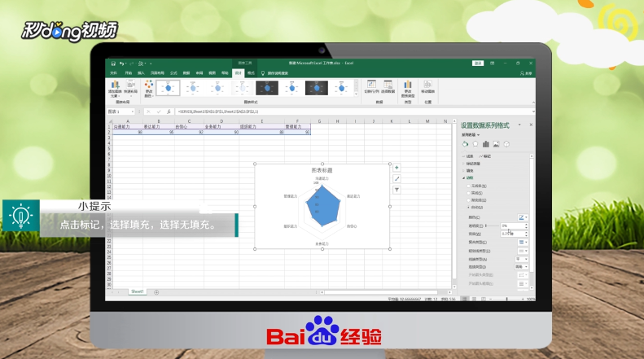Click the insert function fx icon
Viewport: 644px width, 359px height.
click(169, 112)
